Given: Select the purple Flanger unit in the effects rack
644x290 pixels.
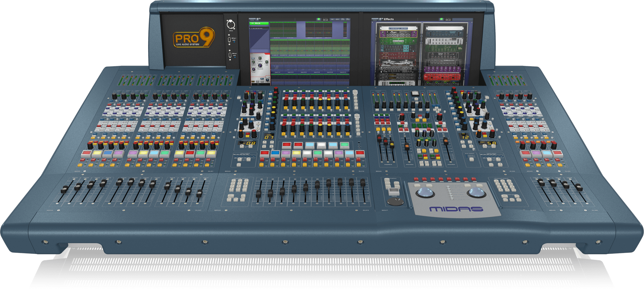Looking at the screenshot, I should [x=398, y=34].
